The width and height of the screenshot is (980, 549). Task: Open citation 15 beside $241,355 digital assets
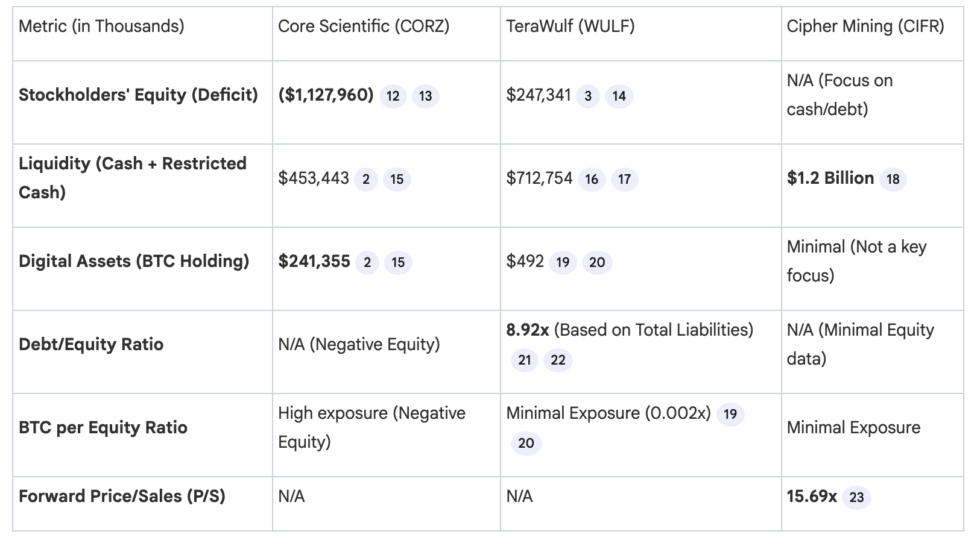398,262
